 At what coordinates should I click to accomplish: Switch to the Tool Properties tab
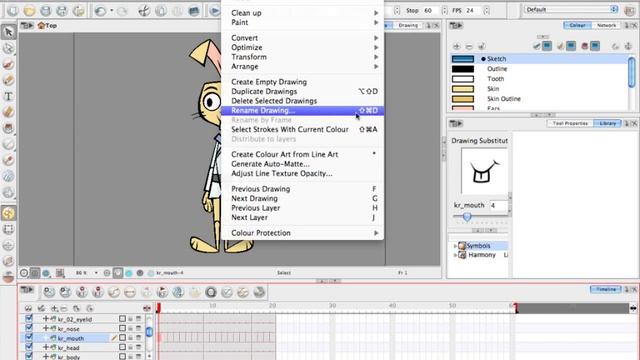point(570,123)
